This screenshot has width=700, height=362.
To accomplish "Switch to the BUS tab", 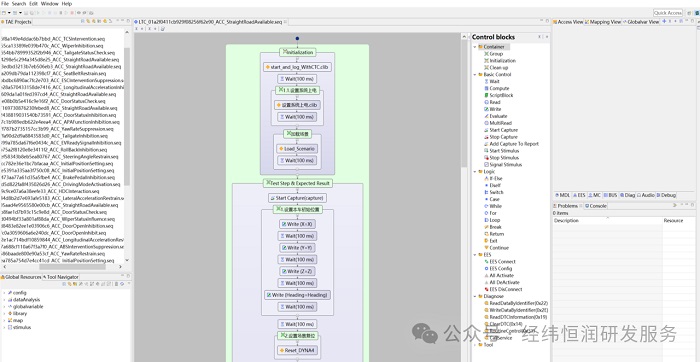I will (x=610, y=195).
